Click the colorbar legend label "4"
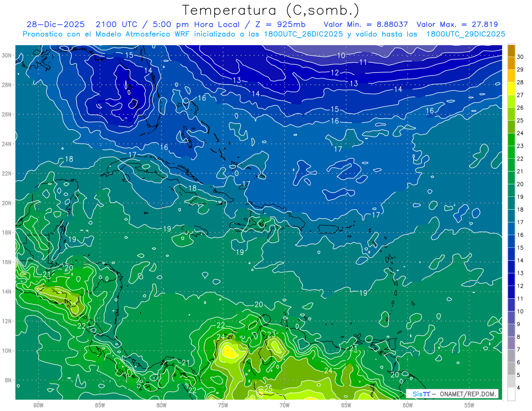The height and width of the screenshot is (411, 532). click(x=519, y=388)
